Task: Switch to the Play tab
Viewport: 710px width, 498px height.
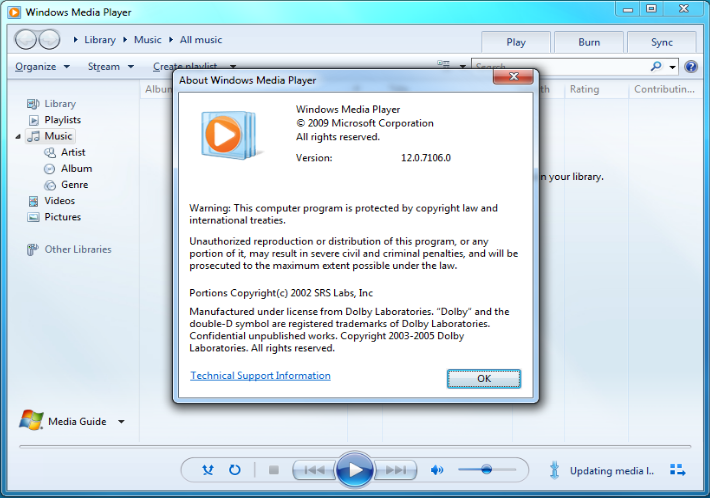Action: click(516, 42)
